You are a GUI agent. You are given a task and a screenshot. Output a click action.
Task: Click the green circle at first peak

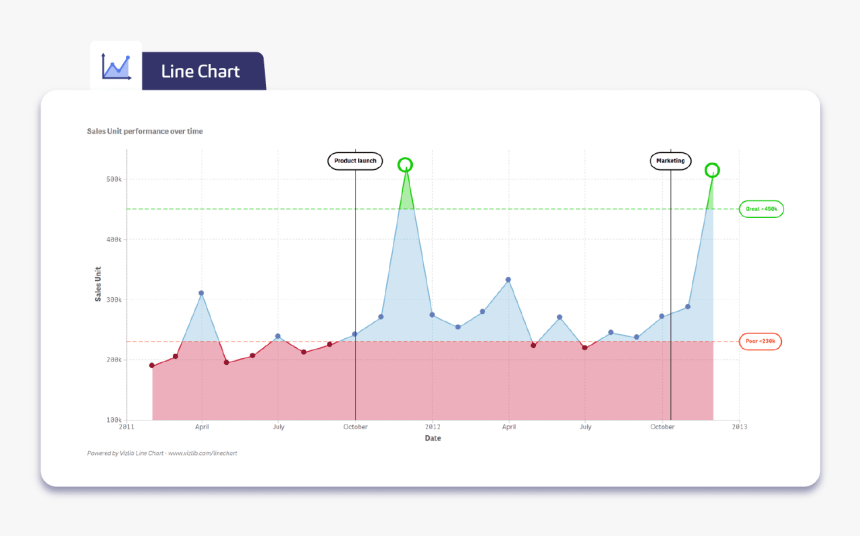(405, 165)
